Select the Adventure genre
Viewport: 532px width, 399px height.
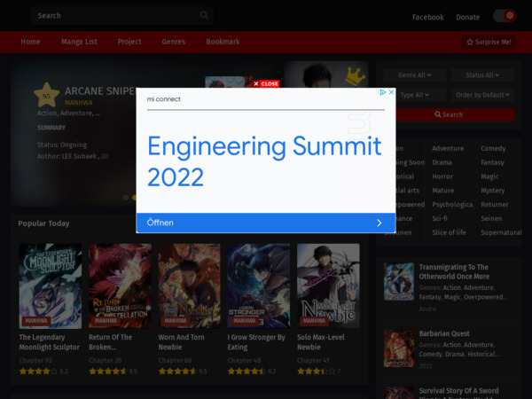coord(448,148)
